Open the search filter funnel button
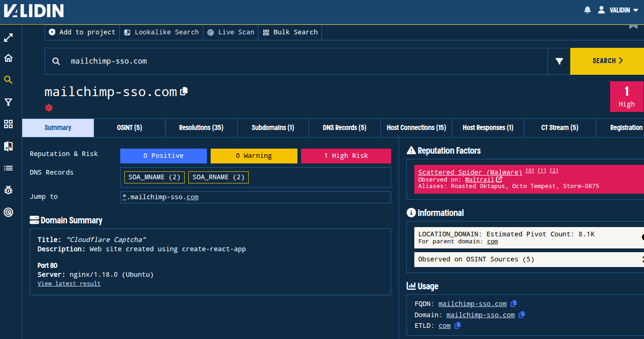The width and height of the screenshot is (644, 339). 559,61
